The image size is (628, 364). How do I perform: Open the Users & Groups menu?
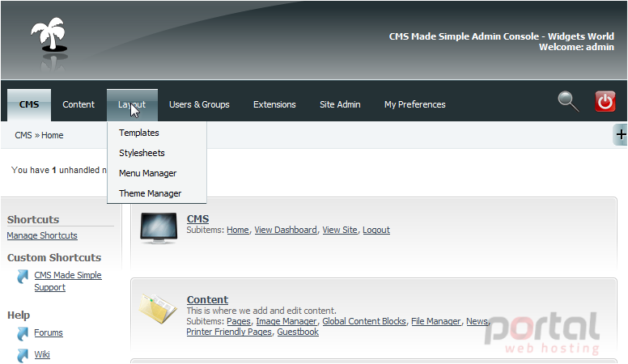tap(199, 104)
